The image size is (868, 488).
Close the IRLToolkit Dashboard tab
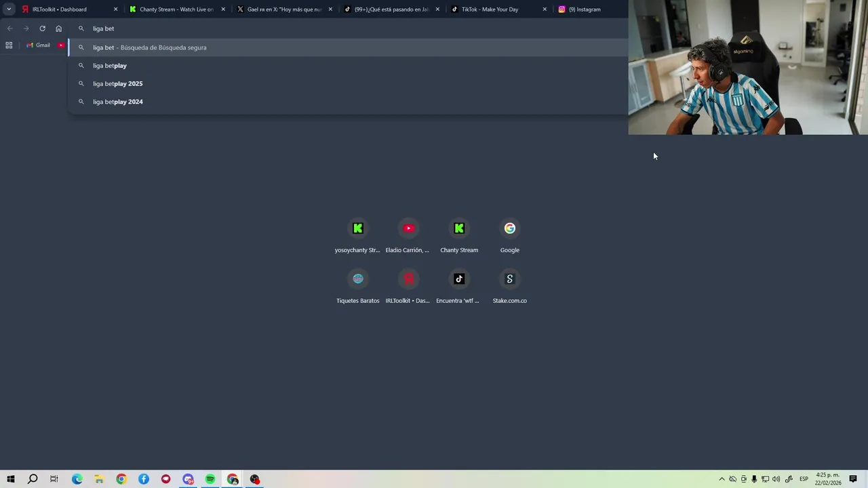(115, 9)
